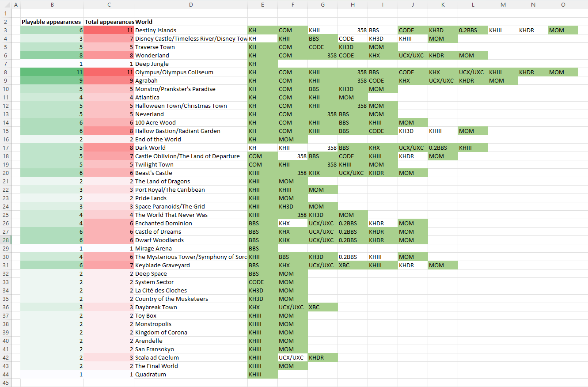588x387 pixels.
Task: Click the '0.2BBS' cell in Dark World row
Action: [x=443, y=148]
